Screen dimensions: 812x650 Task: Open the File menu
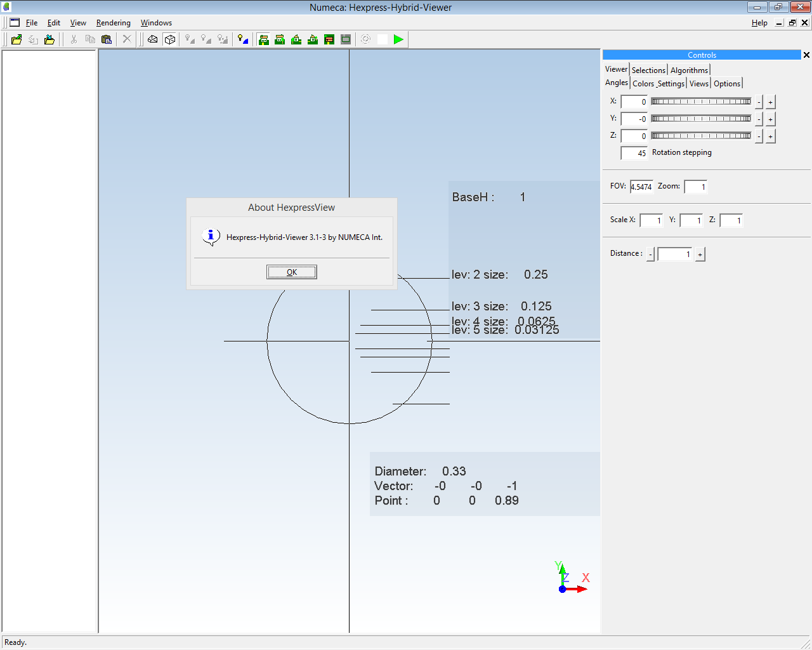[32, 23]
